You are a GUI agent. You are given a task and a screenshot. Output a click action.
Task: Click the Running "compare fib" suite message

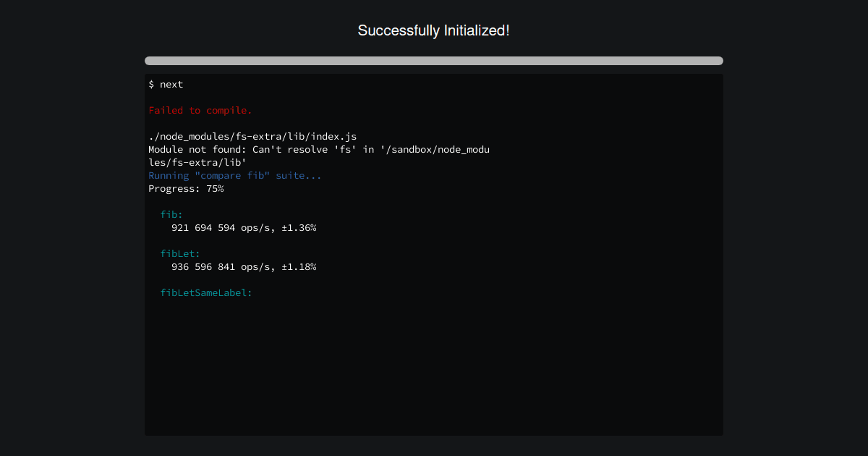[234, 175]
